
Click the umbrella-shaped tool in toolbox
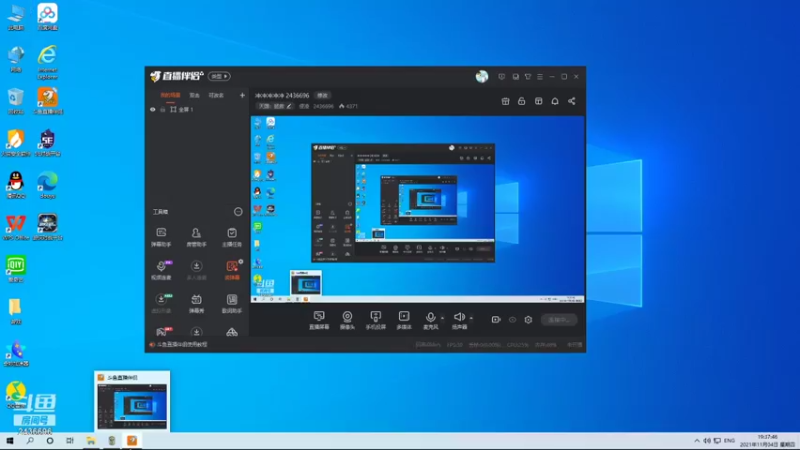pos(232,332)
